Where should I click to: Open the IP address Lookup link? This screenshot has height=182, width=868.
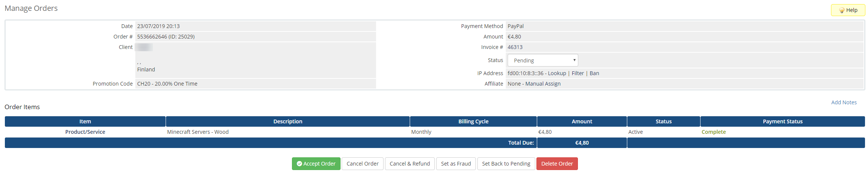pos(557,73)
